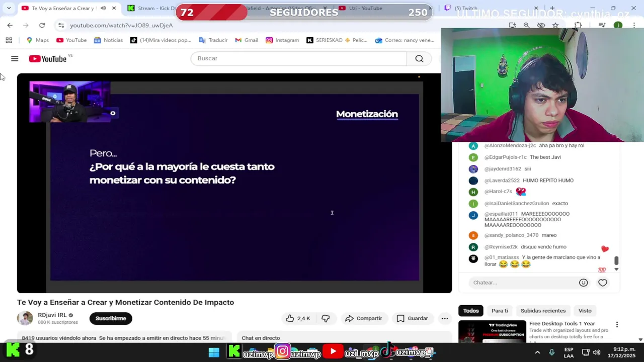The height and width of the screenshot is (362, 644).
Task: Open the Instagram bookmark
Action: coord(282,40)
